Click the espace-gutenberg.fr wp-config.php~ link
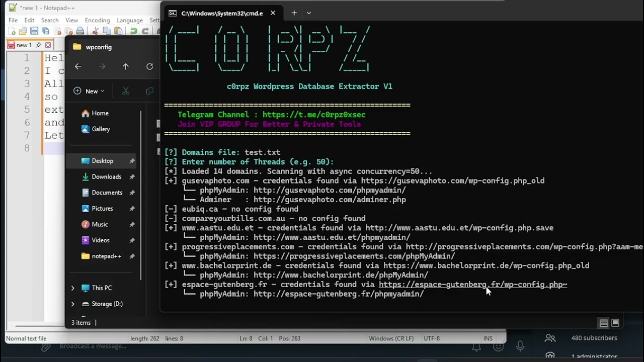Image resolution: width=644 pixels, height=362 pixels. (473, 285)
